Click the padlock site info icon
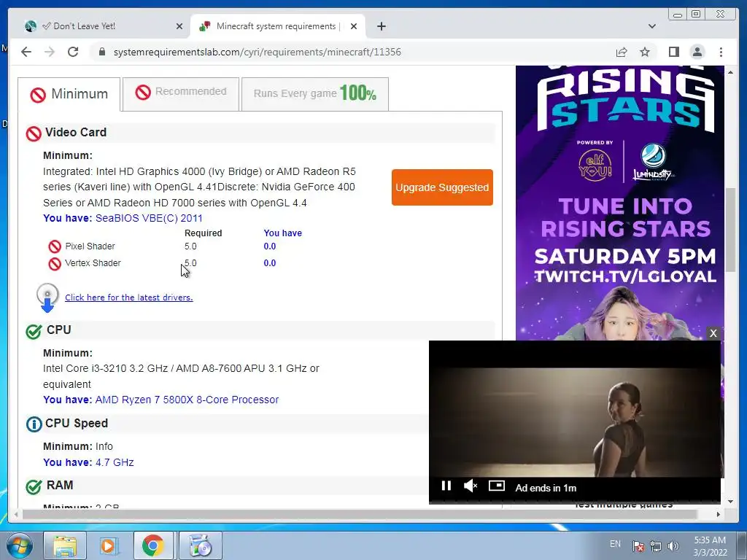This screenshot has height=560, width=747. [x=101, y=52]
